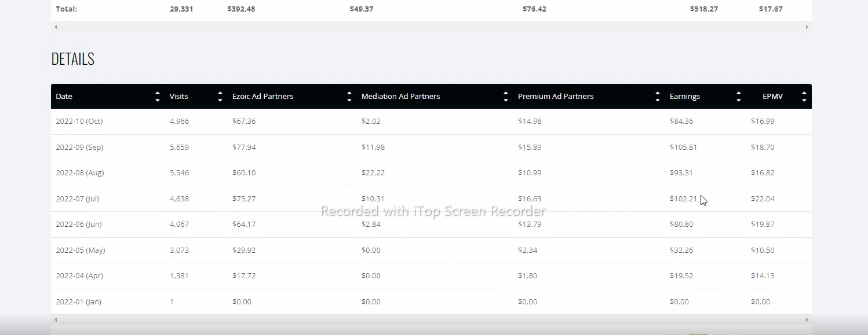The image size is (868, 335).
Task: Click August earnings value $93.31
Action: [681, 173]
